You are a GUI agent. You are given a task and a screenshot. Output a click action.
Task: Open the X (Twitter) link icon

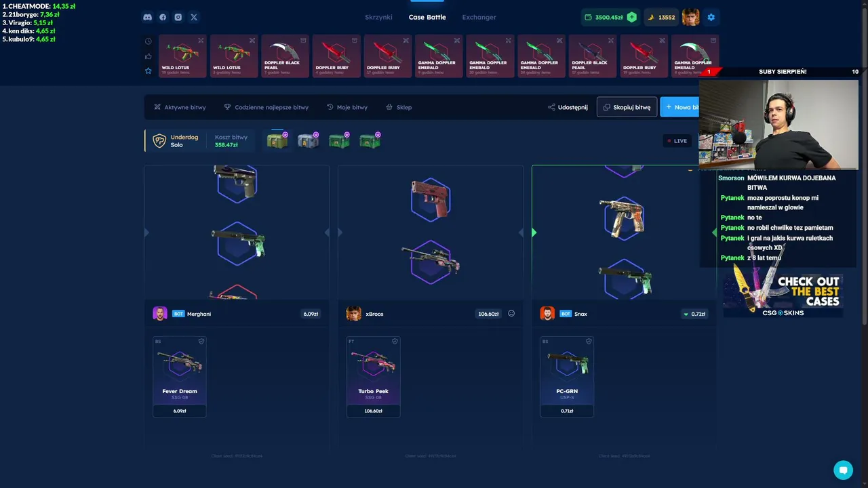coord(194,18)
